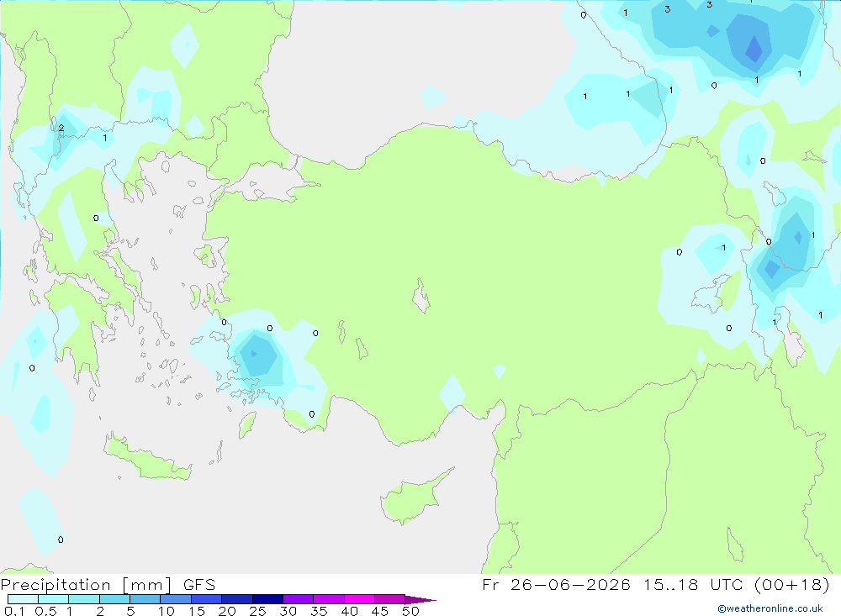Select the 35–40 mm legend color swatch
The image size is (841, 616).
click(329, 599)
